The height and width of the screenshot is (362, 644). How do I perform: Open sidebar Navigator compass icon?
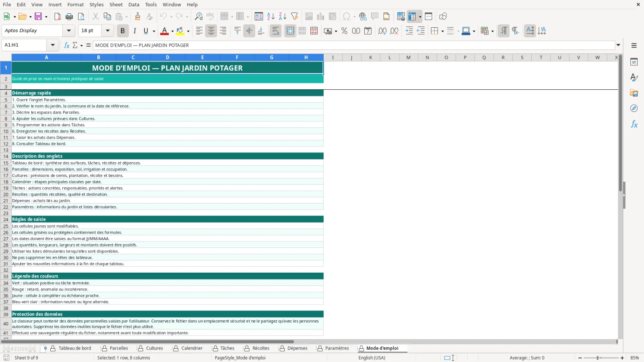point(634,109)
